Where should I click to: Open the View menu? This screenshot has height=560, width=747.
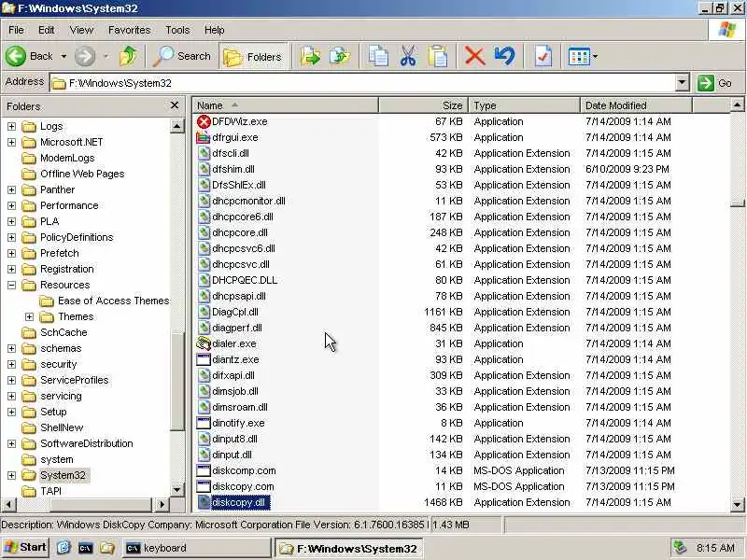[81, 30]
